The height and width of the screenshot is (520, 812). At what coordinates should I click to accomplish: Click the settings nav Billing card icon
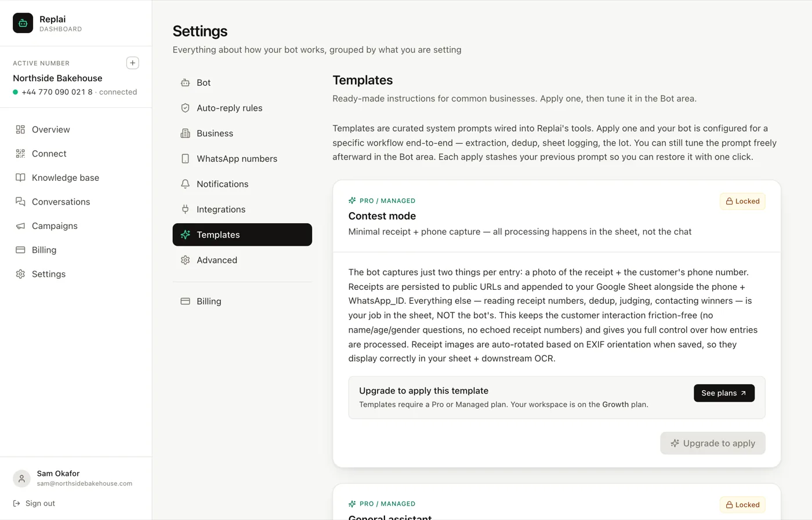click(x=185, y=301)
